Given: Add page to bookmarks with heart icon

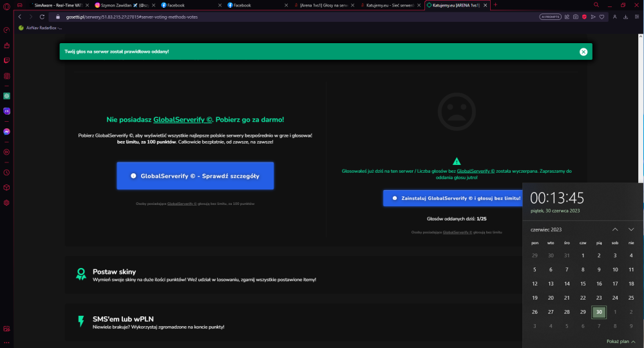Looking at the screenshot, I should (601, 17).
